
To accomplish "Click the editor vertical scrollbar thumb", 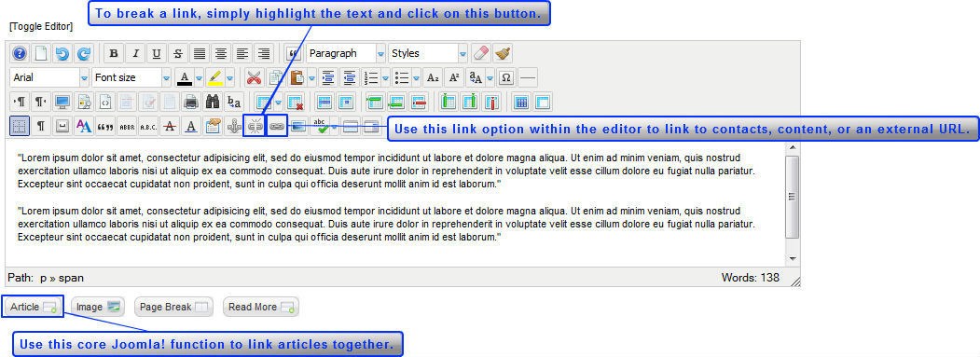I will click(792, 197).
